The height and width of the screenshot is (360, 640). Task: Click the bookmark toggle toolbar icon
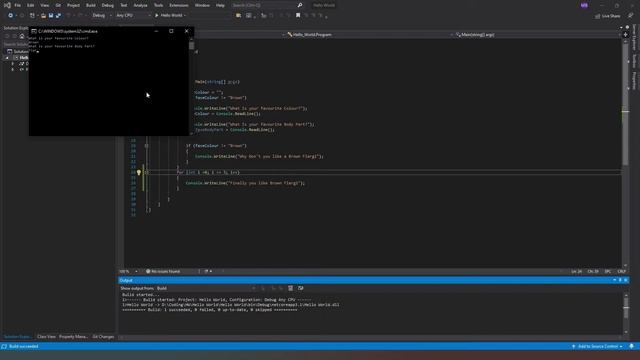tap(298, 16)
